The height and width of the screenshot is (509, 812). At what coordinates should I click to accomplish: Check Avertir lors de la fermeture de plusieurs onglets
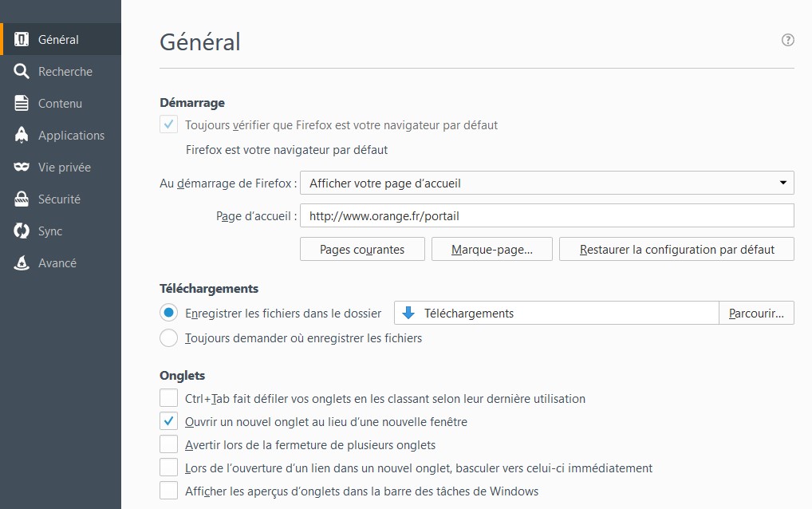coord(168,444)
